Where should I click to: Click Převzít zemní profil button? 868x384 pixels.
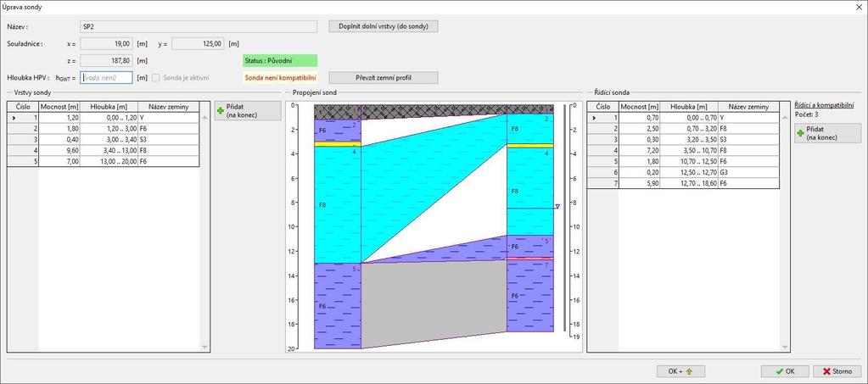click(x=384, y=78)
